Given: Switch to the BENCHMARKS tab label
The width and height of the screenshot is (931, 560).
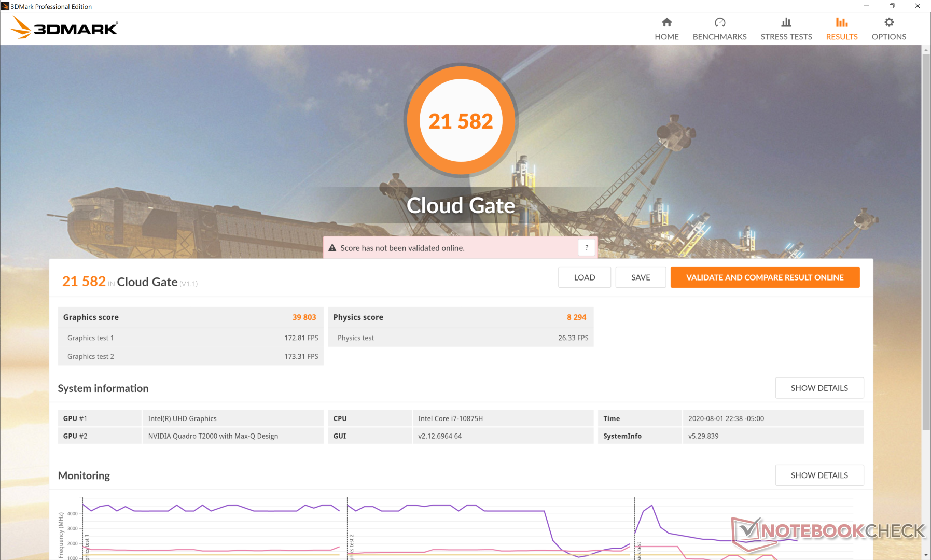Looking at the screenshot, I should coord(719,37).
